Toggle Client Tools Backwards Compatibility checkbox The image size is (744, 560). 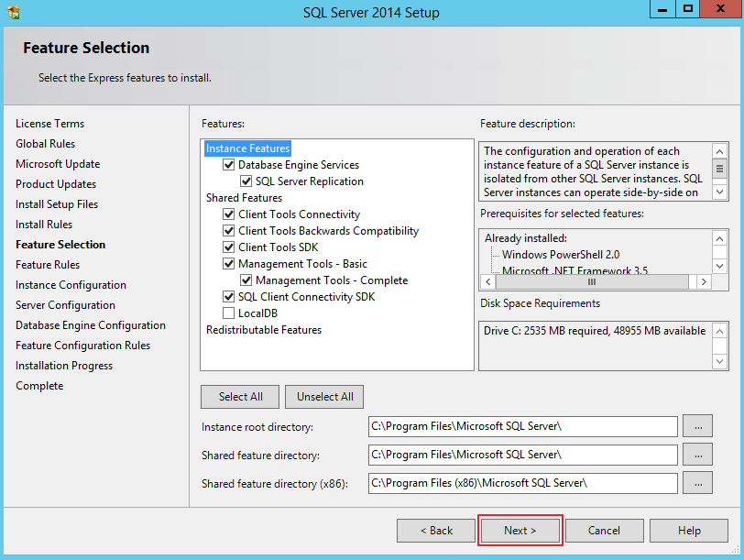tap(229, 231)
